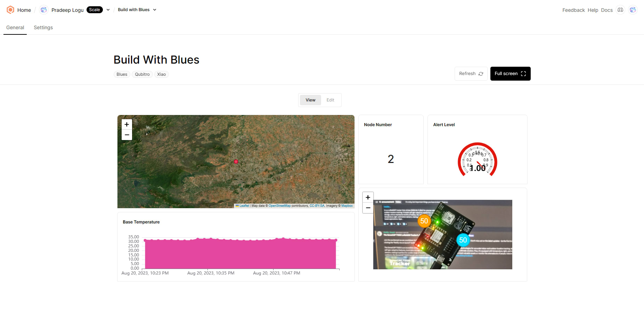Open the user profile avatar
644x319 pixels.
633,10
